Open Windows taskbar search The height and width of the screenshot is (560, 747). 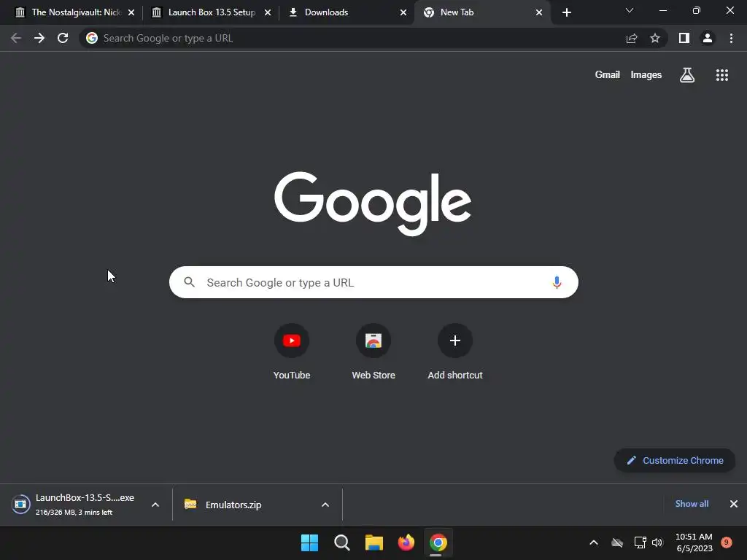coord(342,542)
